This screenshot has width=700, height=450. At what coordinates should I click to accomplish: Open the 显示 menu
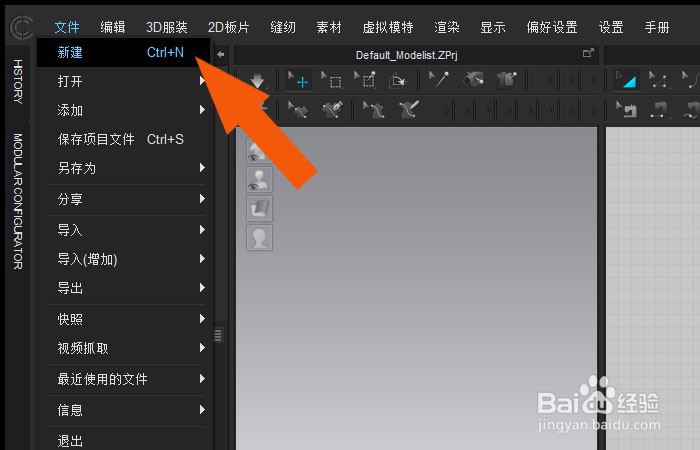(x=493, y=27)
